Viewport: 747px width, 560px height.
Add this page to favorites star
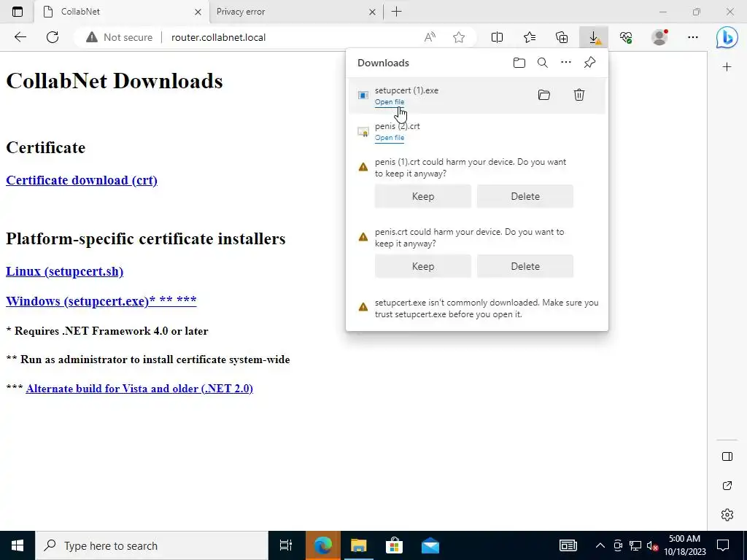click(459, 37)
